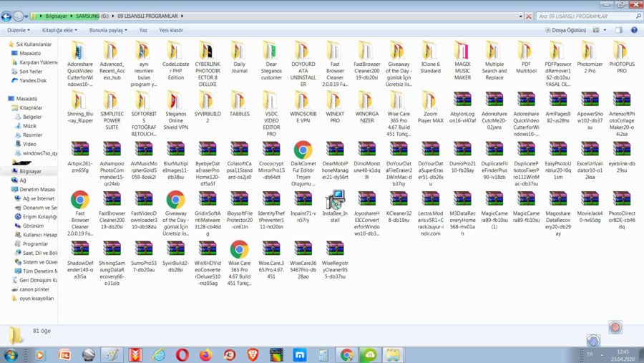Open Belgeler library in sidebar
Image resolution: width=644 pixels, height=363 pixels.
pyautogui.click(x=32, y=116)
